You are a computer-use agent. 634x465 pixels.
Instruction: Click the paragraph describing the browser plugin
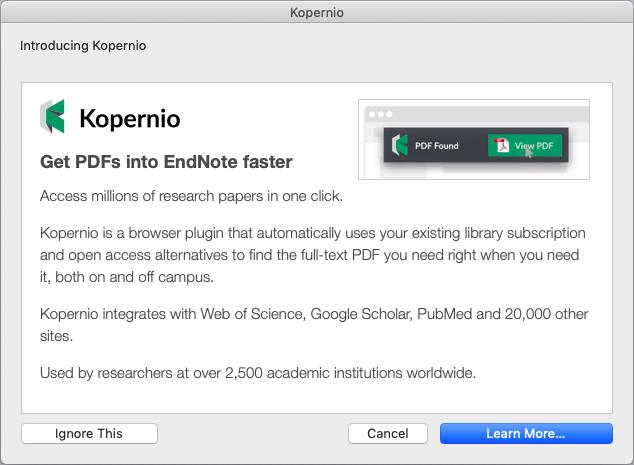[x=313, y=255]
